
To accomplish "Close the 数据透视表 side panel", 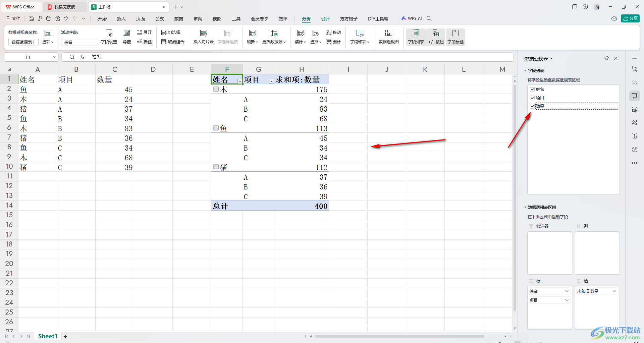I will click(616, 58).
